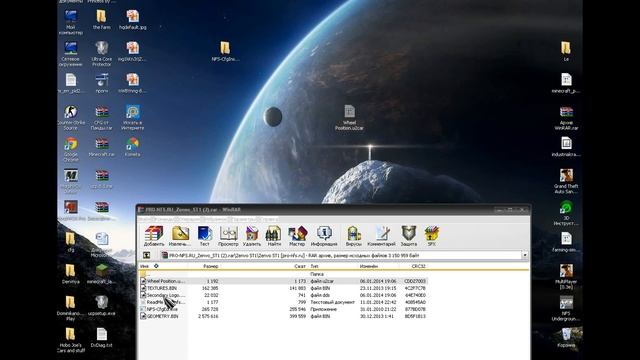Select the ReadMe text document row

284,302
